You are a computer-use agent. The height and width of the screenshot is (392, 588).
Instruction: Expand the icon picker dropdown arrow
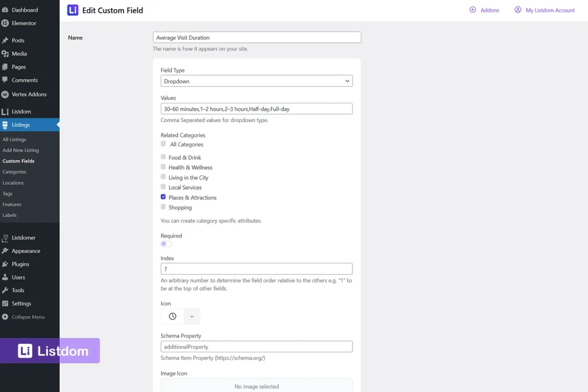coord(192,316)
